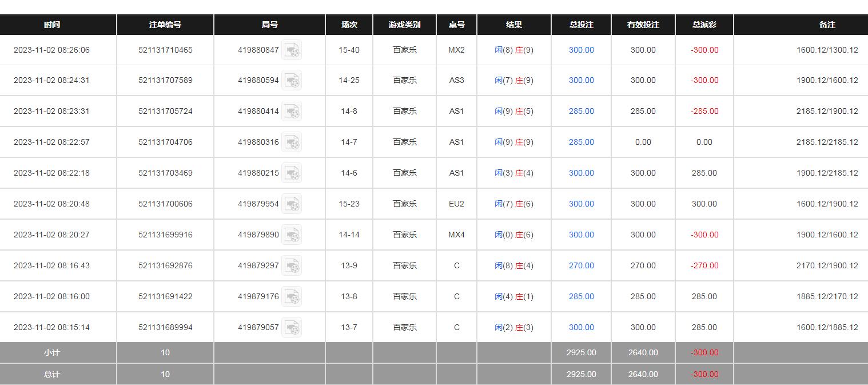This screenshot has width=868, height=385.
Task: Select the 总派彩 column header
Action: click(x=704, y=25)
